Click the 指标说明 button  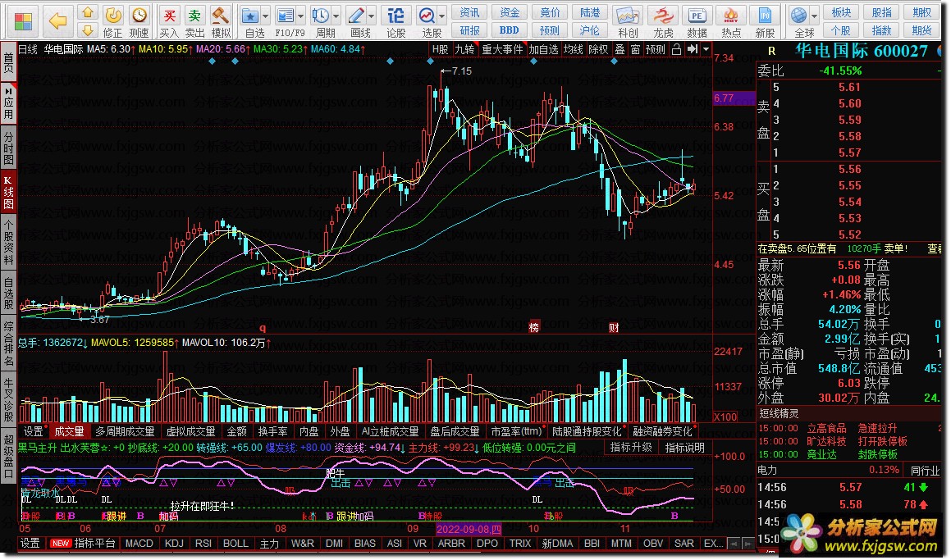(685, 448)
